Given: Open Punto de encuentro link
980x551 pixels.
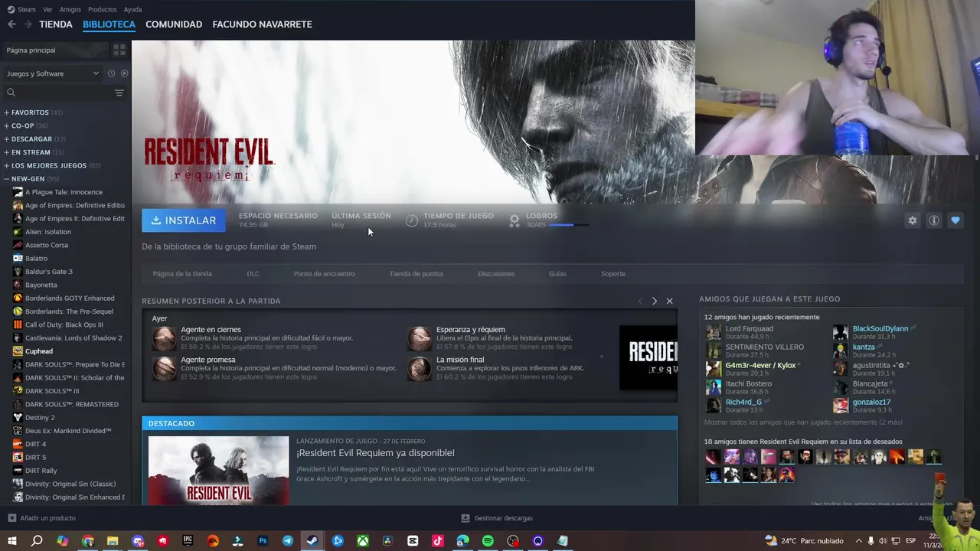Looking at the screenshot, I should [x=324, y=274].
